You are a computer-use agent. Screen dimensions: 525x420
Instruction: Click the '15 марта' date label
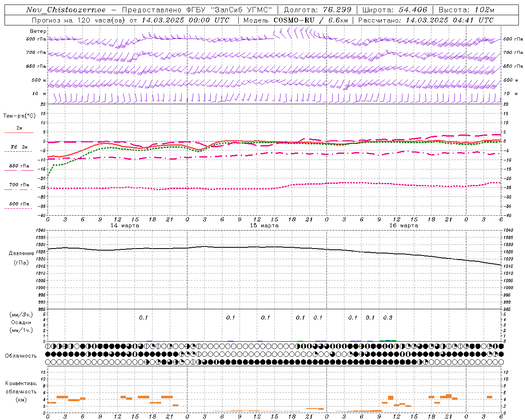[x=265, y=226]
